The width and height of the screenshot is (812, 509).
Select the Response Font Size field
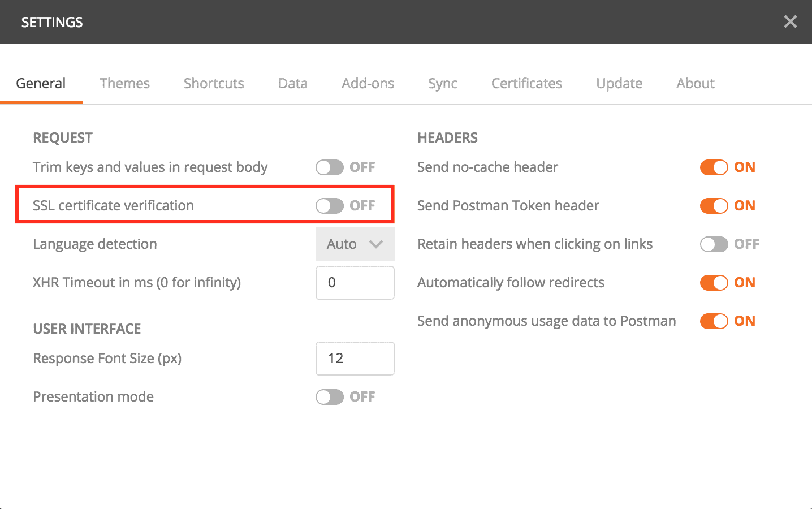point(355,359)
